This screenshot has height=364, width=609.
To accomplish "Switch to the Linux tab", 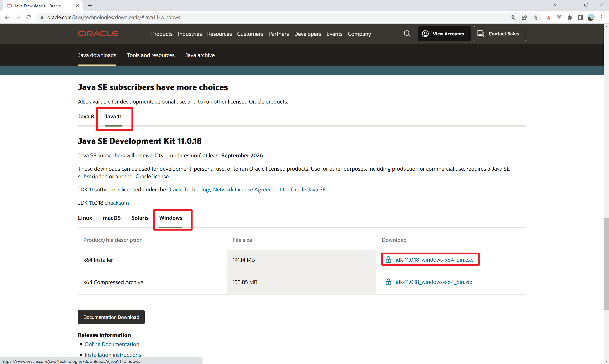I will [85, 218].
